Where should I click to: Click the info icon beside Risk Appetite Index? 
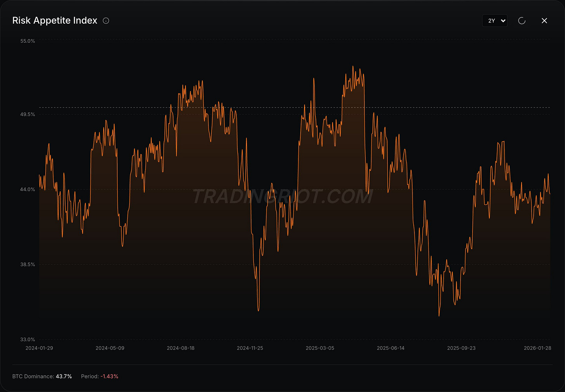tap(106, 21)
